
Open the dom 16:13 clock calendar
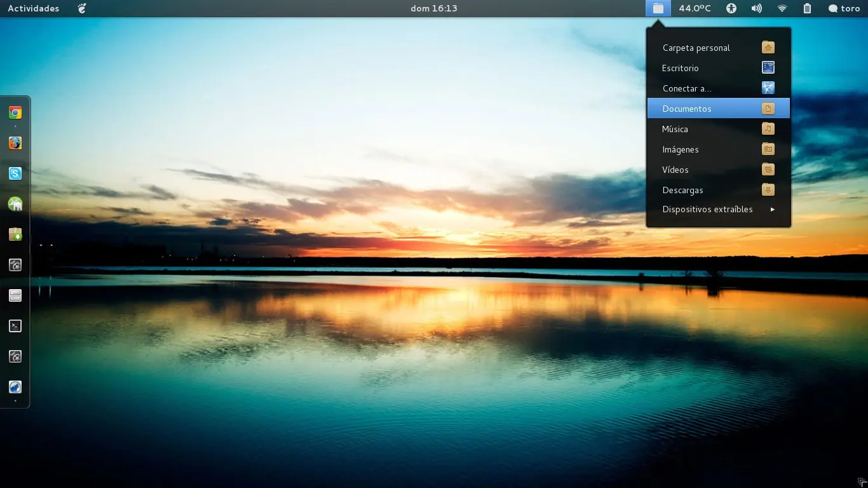pos(434,8)
